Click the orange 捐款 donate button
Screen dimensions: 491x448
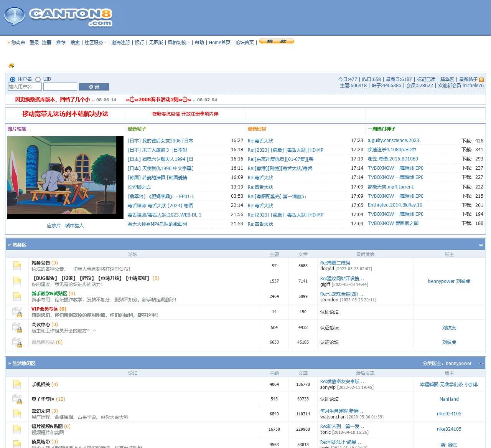[276, 41]
